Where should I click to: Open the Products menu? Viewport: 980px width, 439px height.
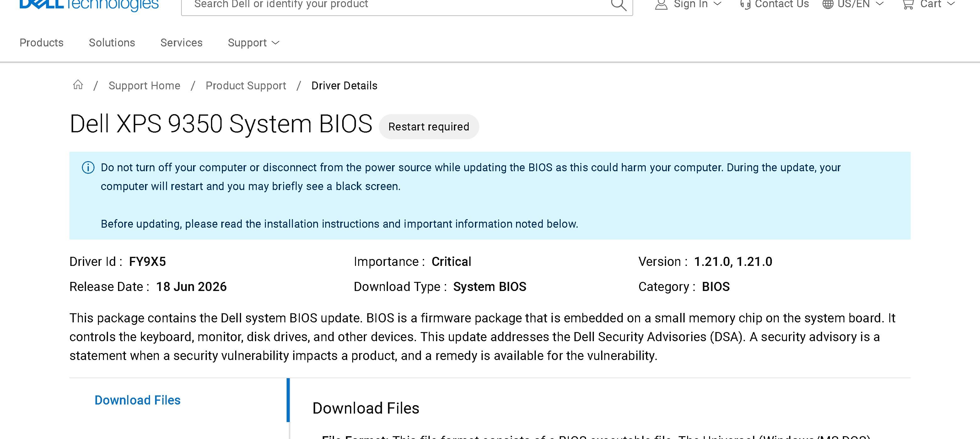pos(41,43)
